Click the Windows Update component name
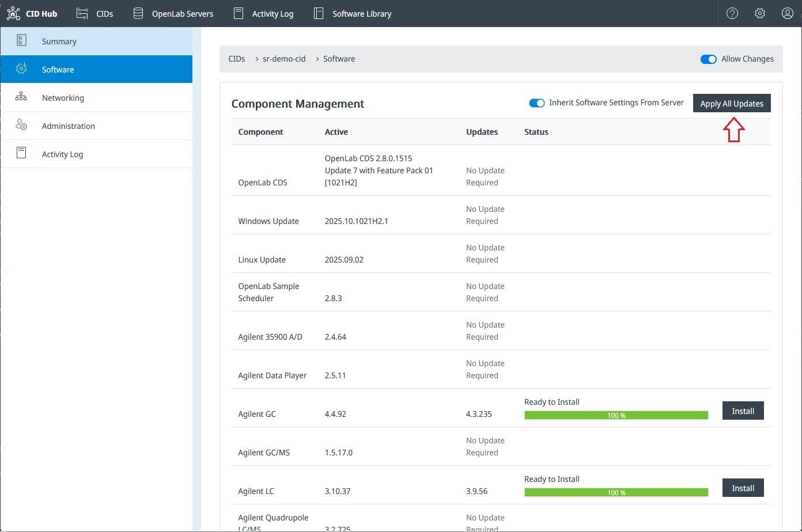The image size is (802, 532). point(268,221)
